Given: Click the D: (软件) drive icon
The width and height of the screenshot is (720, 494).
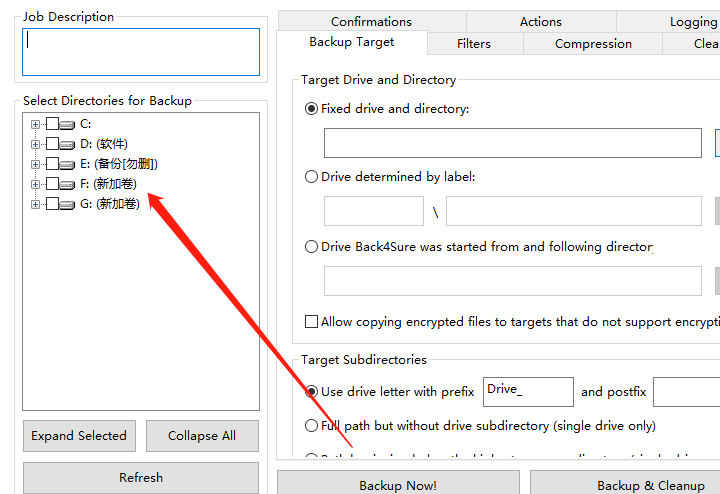Looking at the screenshot, I should [68, 145].
